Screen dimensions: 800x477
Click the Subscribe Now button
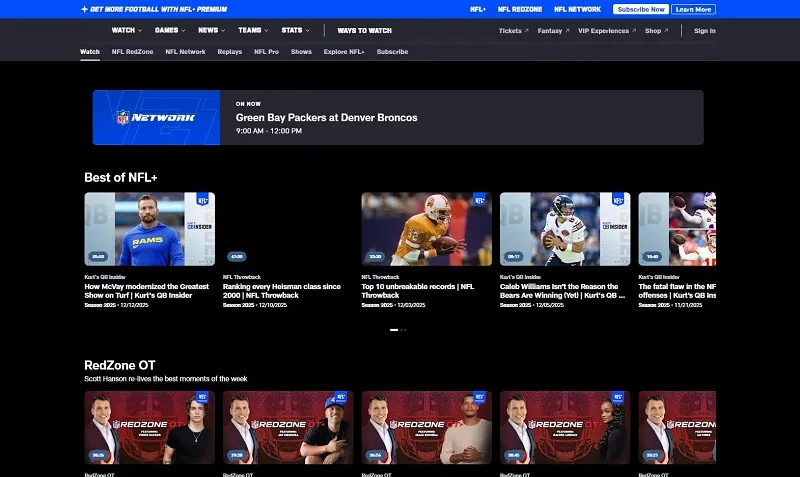(x=641, y=9)
